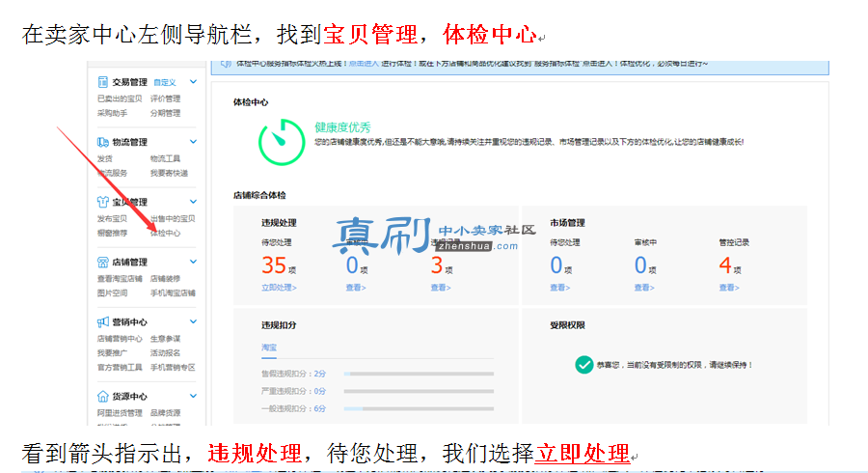The height and width of the screenshot is (473, 868).
Task: Click the 营销中心 megaphone icon
Action: click(x=102, y=321)
